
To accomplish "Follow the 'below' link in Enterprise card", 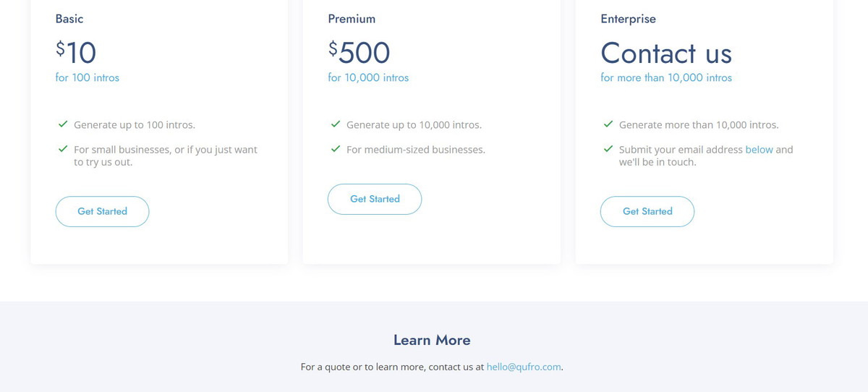I will (x=759, y=150).
